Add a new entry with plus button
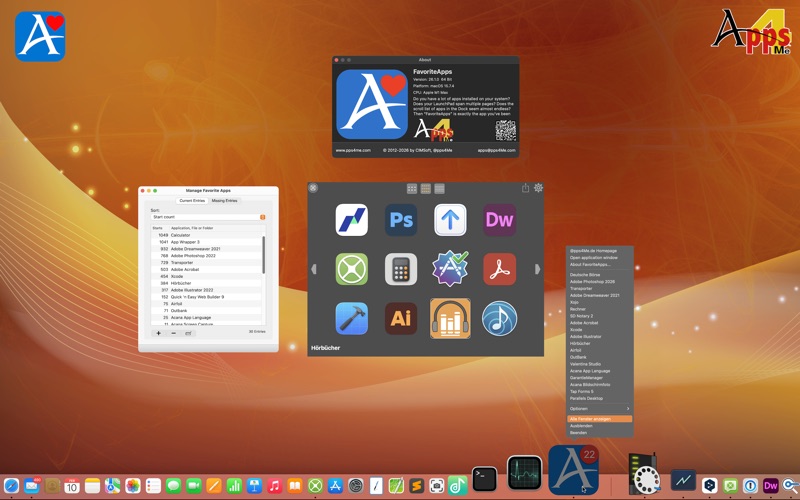The width and height of the screenshot is (800, 500). pyautogui.click(x=159, y=333)
